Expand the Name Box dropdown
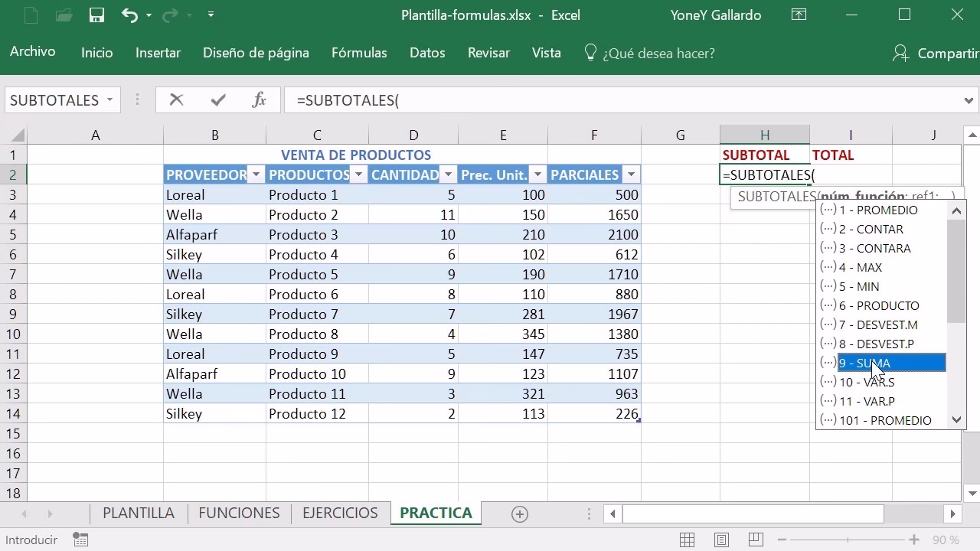Screen dimensions: 980x551 click(x=109, y=99)
